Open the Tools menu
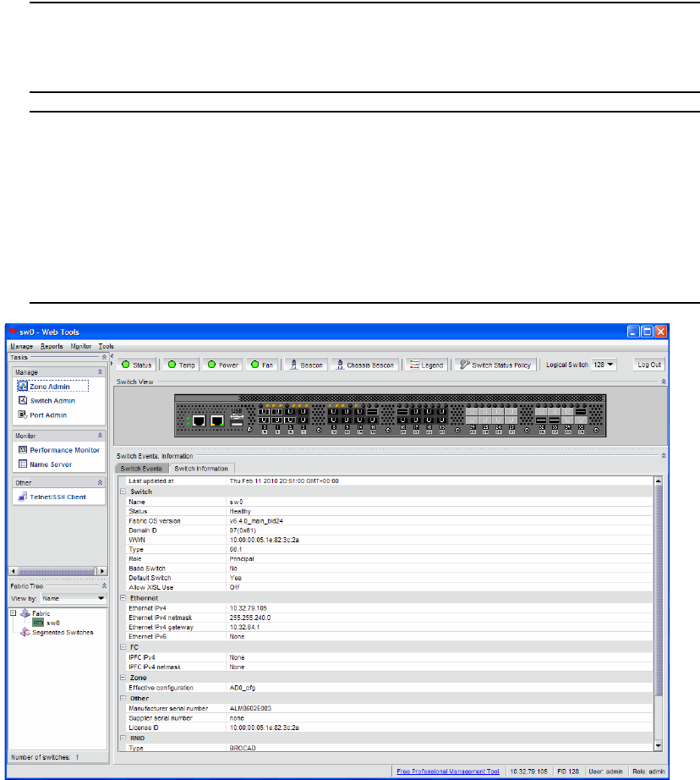 106,346
